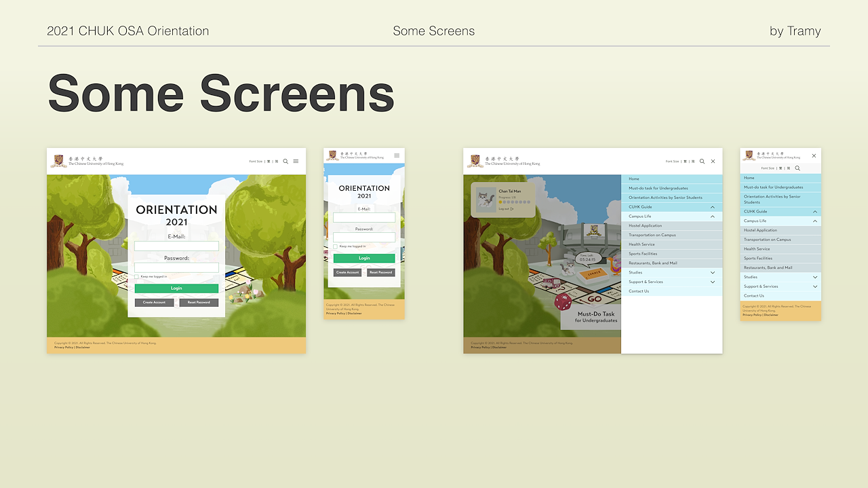Image resolution: width=868 pixels, height=488 pixels.
Task: Open hamburger menu on mobile login screen
Action: point(397,155)
